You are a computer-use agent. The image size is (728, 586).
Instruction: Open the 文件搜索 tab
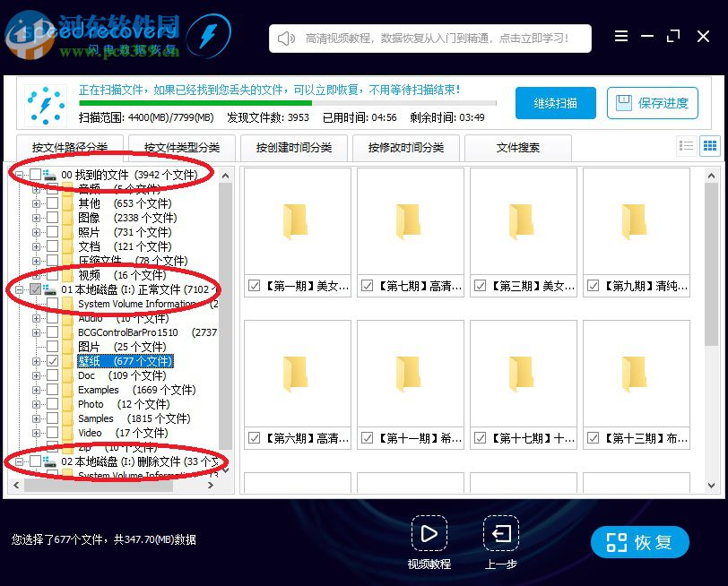pyautogui.click(x=518, y=148)
